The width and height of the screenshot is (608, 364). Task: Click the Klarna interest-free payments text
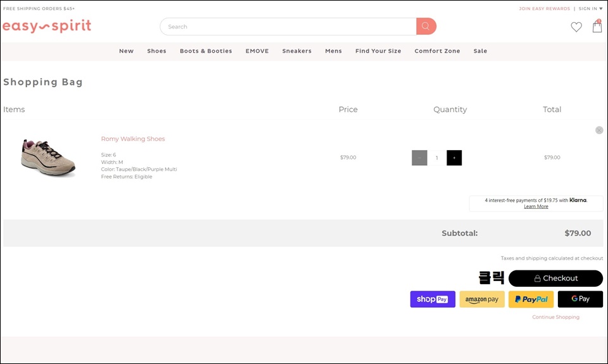point(536,201)
